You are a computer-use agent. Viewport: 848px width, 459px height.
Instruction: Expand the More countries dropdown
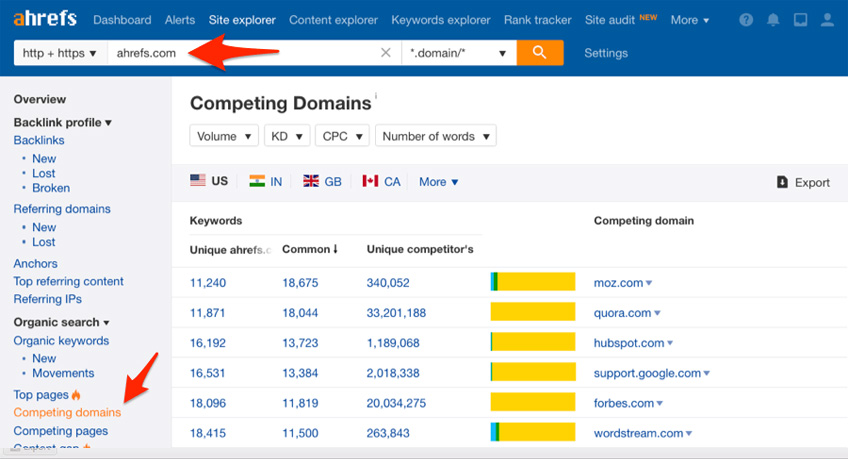point(439,182)
